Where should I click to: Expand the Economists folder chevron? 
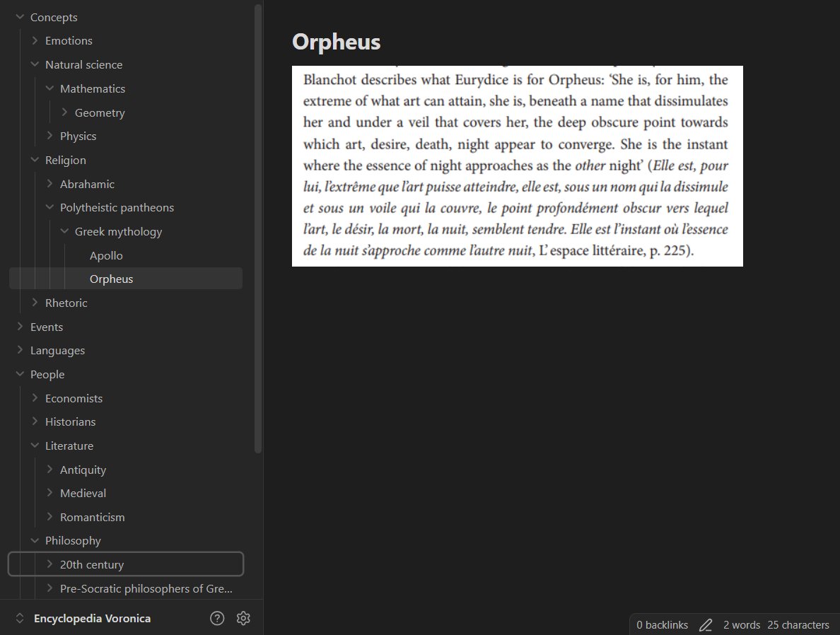pos(35,398)
